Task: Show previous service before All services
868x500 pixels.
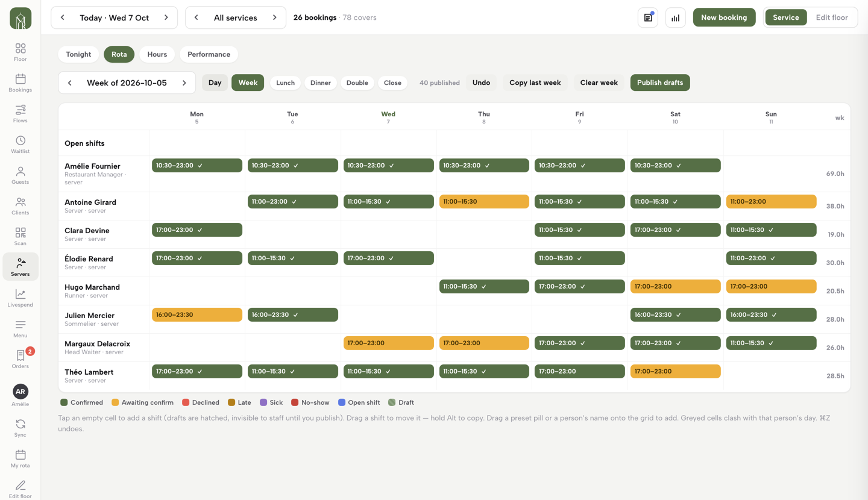Action: (197, 17)
